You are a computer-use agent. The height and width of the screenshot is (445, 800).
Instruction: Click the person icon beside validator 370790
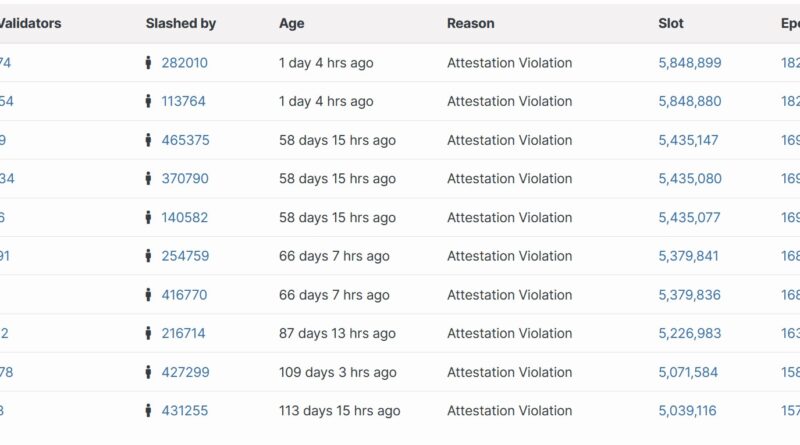(149, 179)
